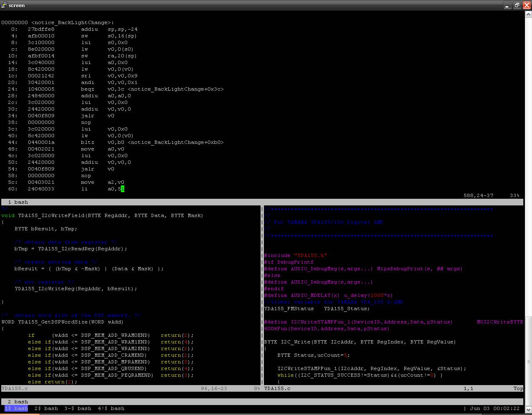Click the PuTTY terminal icon in the title bar
This screenshot has width=532, height=415.
4,5
